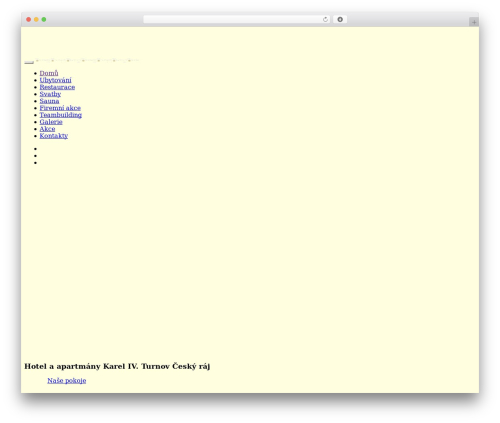Open the Restaurace link
500x423 pixels.
pos(57,87)
